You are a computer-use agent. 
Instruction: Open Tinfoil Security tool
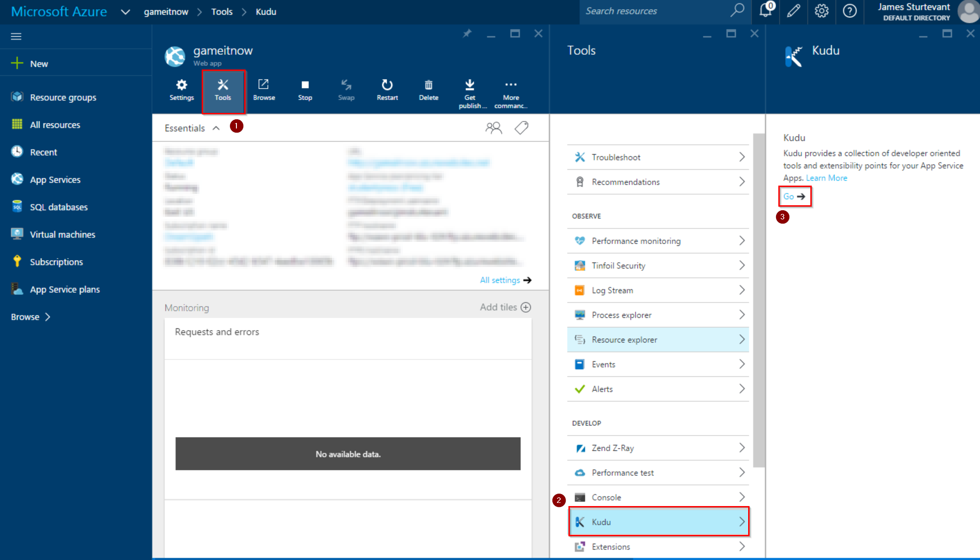658,266
